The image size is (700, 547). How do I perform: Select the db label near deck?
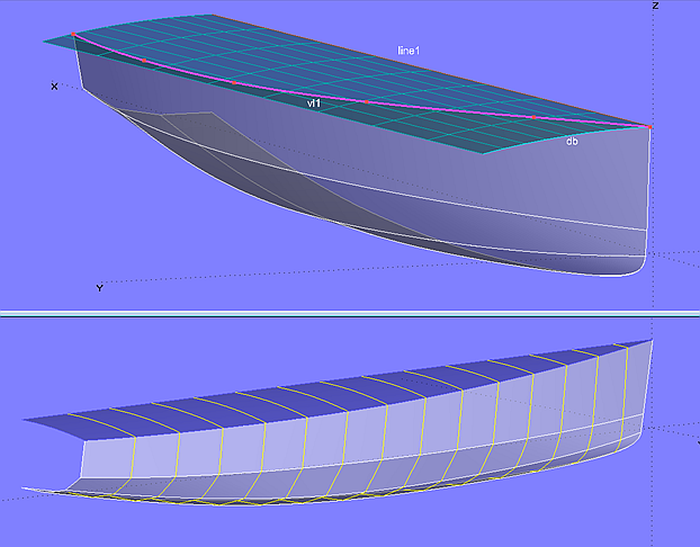click(x=571, y=142)
